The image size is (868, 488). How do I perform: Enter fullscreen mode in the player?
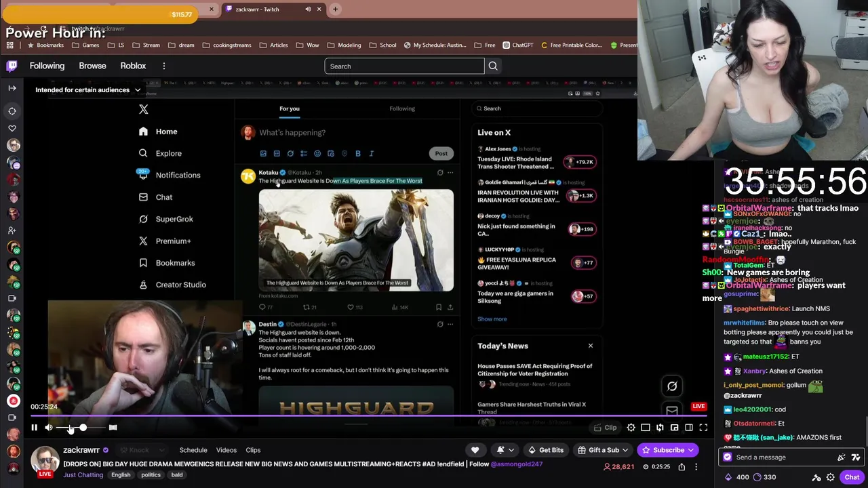point(703,428)
